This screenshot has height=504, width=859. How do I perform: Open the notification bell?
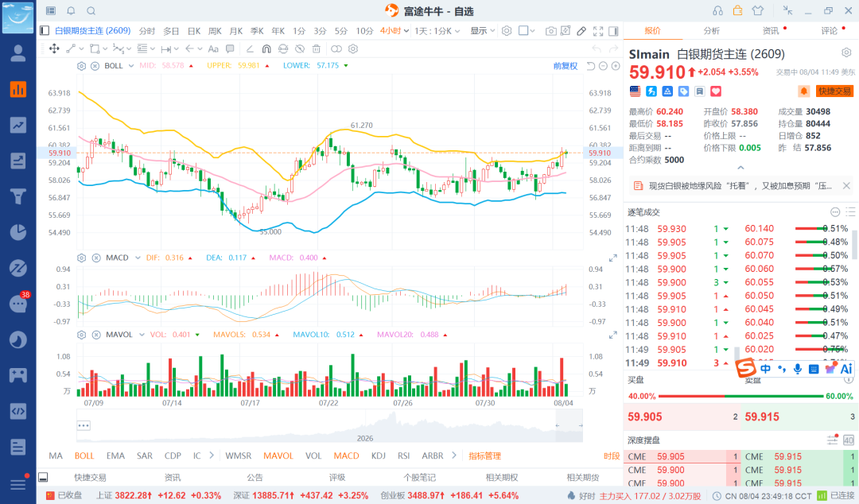point(71,11)
